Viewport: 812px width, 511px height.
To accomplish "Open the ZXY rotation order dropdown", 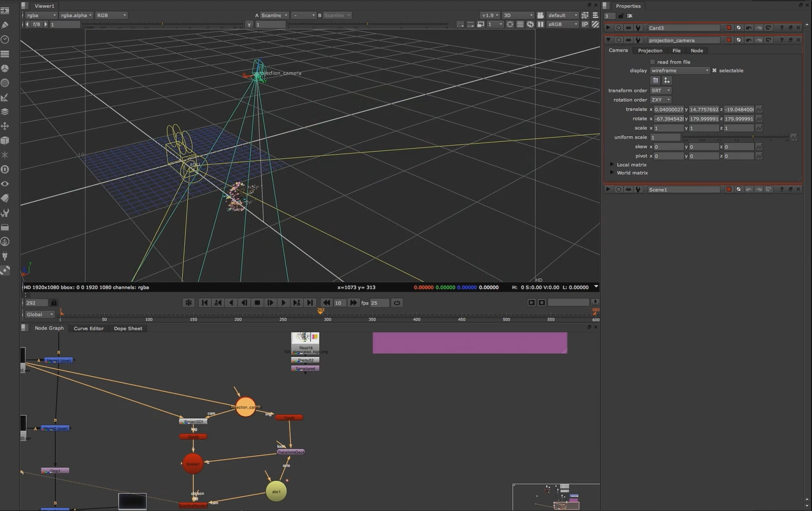I will click(660, 100).
